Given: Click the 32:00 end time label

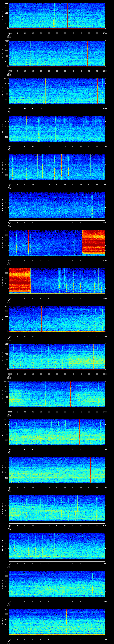Looking at the screenshot, I should pyautogui.click(x=105, y=601).
